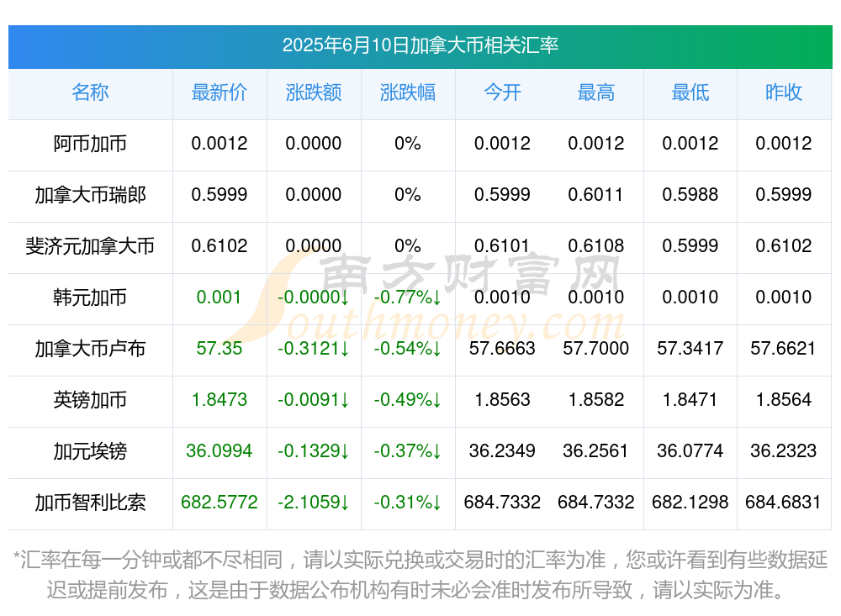Screen dimensions: 841x616
Task: Click green latest price 57.35
Action: 220,349
